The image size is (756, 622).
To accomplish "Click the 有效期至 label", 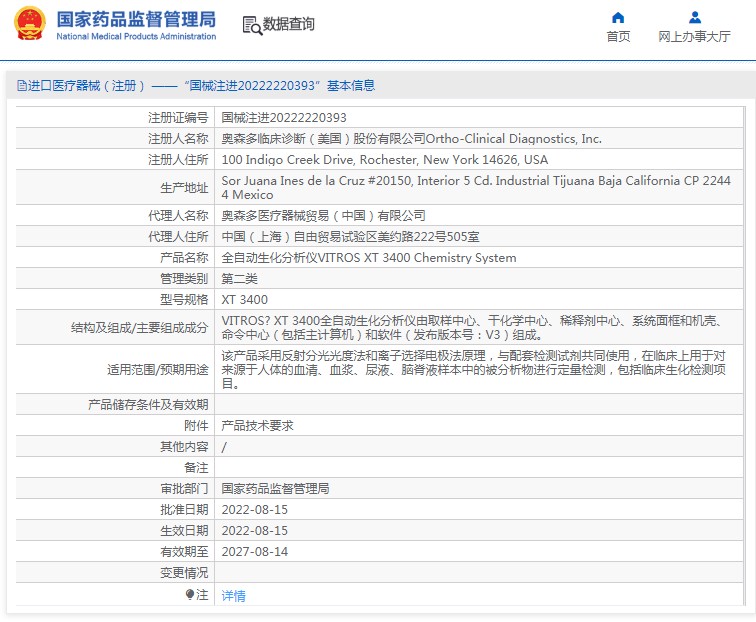I will click(184, 552).
